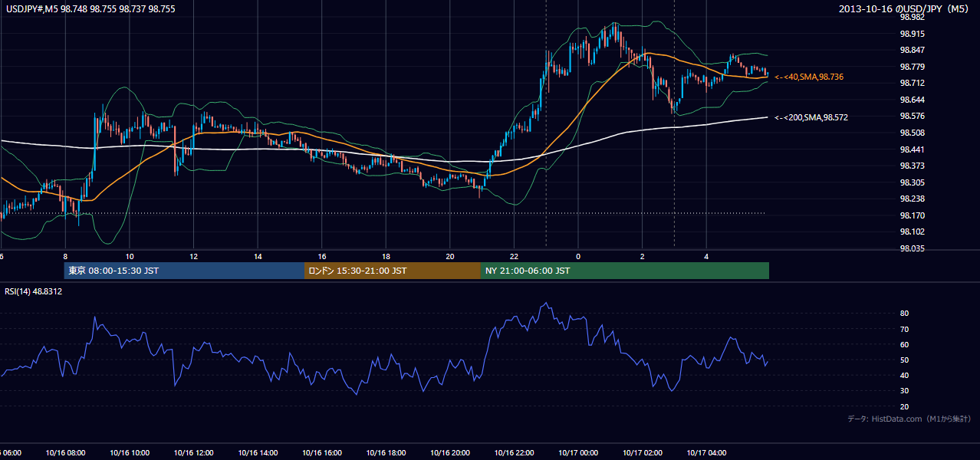980x460 pixels.
Task: Click the RSI scale value 50
Action: (904, 360)
